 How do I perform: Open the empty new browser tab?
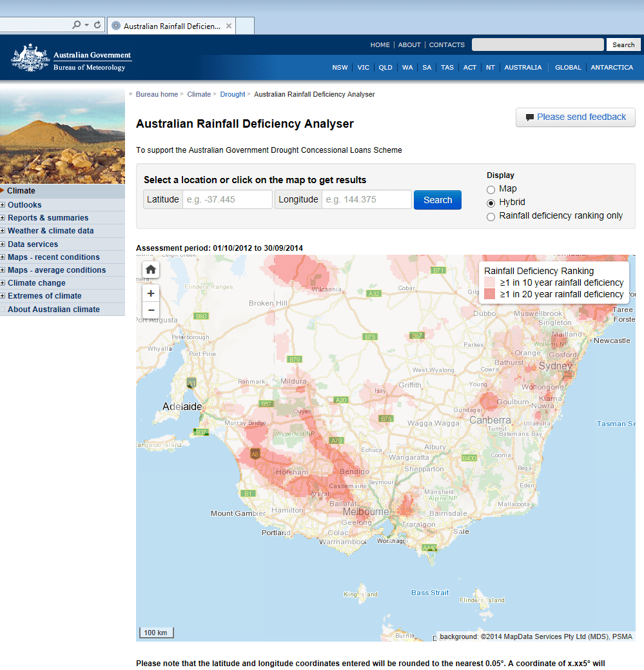(x=245, y=26)
